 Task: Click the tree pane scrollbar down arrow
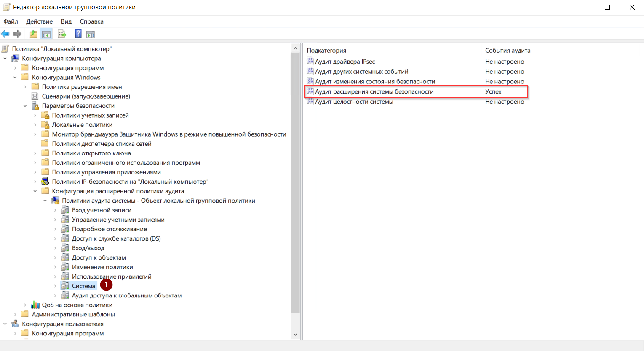[295, 335]
